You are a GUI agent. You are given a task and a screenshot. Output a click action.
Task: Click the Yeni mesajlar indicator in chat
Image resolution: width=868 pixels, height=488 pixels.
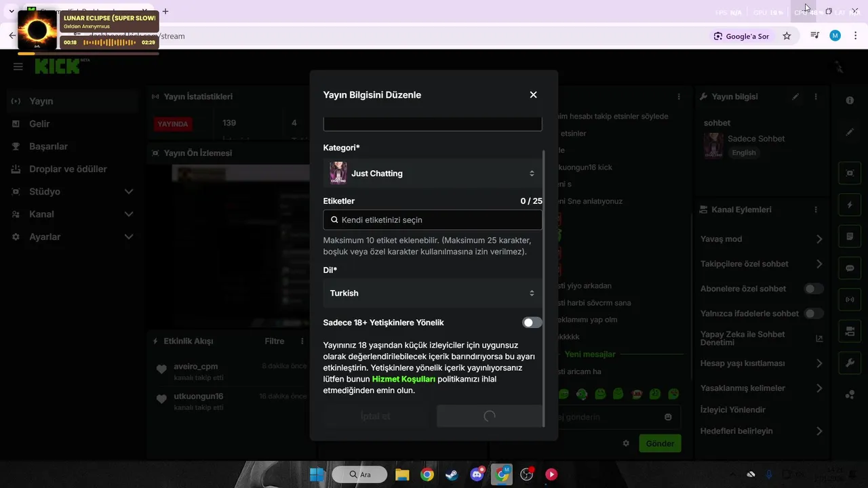(590, 354)
